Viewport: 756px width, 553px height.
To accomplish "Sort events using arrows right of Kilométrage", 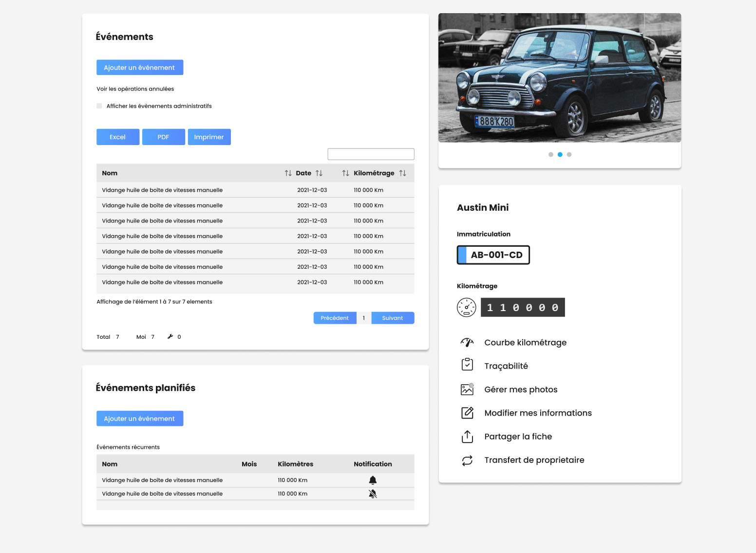I will coord(402,173).
